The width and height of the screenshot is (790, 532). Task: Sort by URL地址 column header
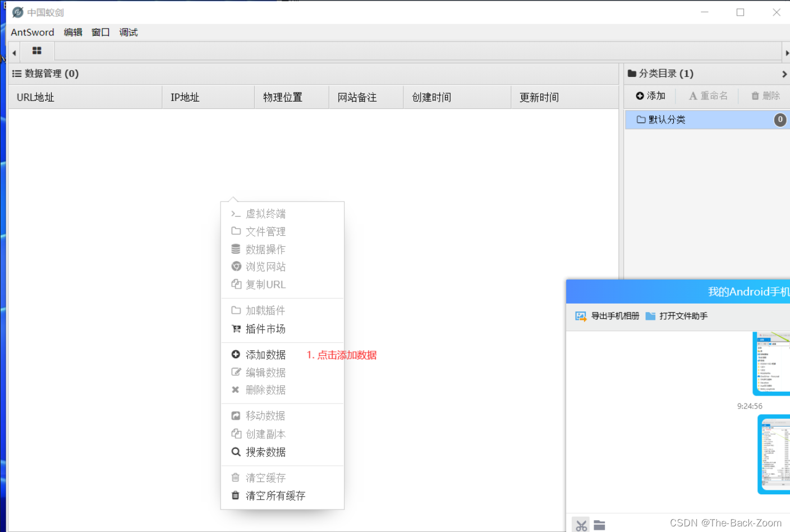point(85,97)
